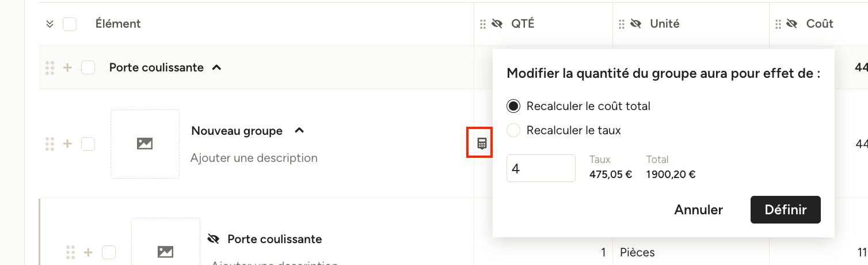Check the Nouveau groupe row checkbox
This screenshot has width=868, height=265.
point(88,143)
